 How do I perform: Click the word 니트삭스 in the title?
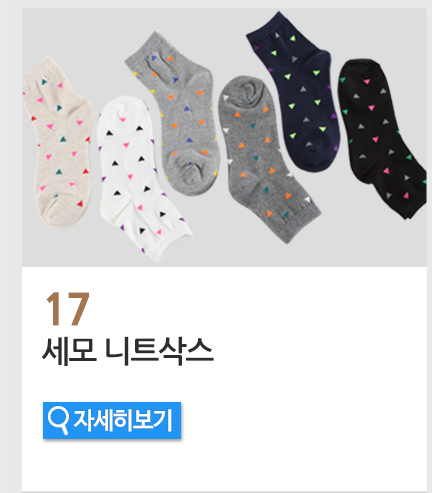click(159, 351)
